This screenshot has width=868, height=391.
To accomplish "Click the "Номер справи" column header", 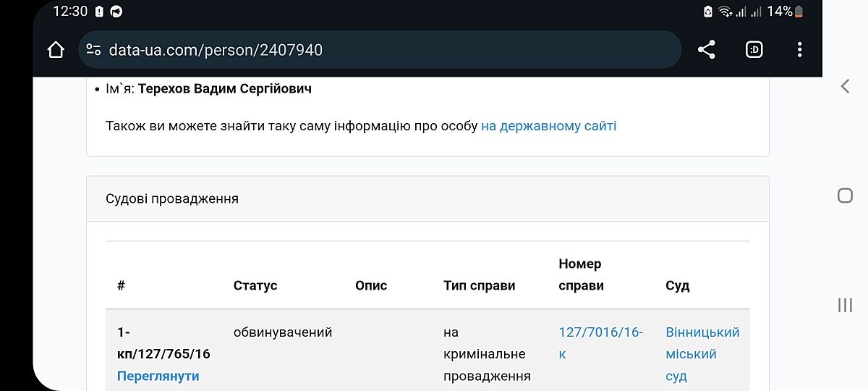I will tap(581, 274).
